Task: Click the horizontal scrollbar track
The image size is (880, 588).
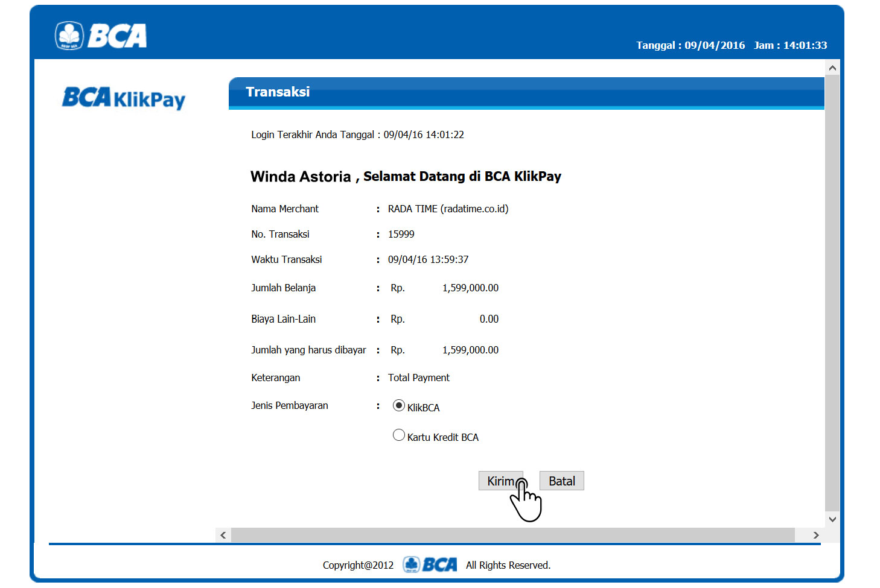Action: pos(513,535)
